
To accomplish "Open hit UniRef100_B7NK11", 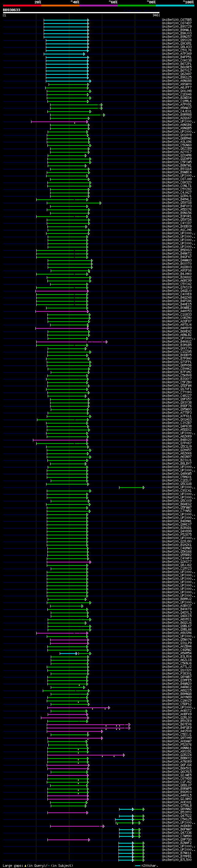I will click(x=177, y=853).
